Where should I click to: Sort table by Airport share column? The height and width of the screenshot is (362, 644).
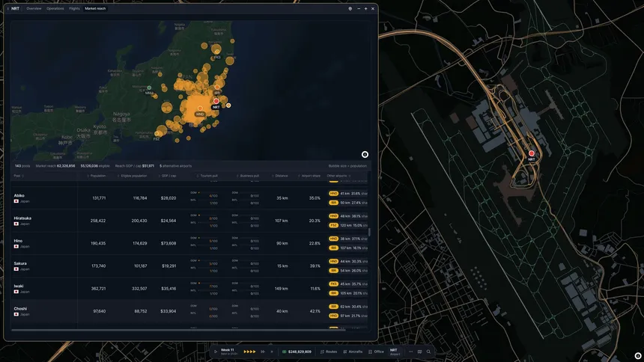[x=309, y=176]
